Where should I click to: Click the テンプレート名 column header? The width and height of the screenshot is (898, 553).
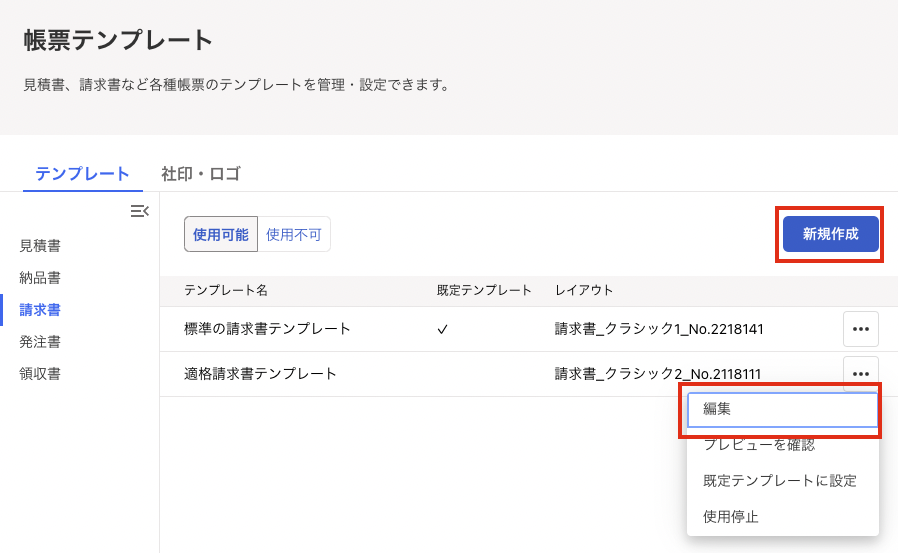click(226, 290)
